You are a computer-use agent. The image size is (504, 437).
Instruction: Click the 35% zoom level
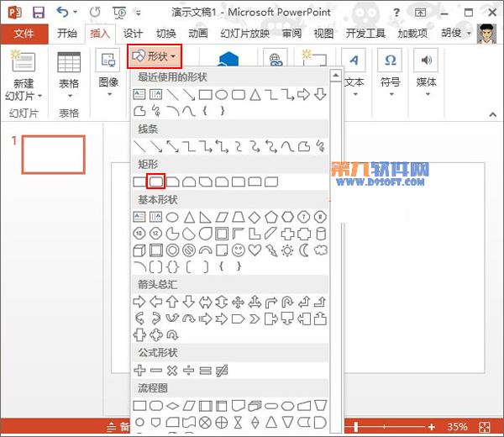(x=457, y=427)
